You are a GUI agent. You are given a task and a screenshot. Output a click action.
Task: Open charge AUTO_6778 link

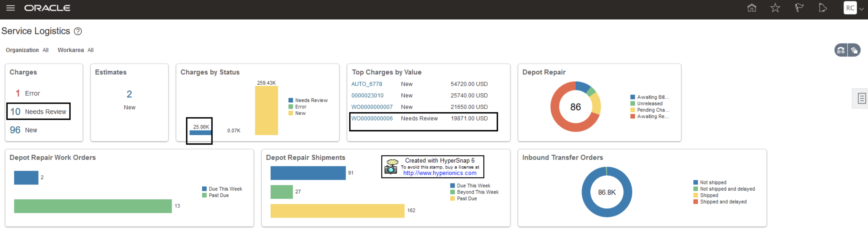pos(367,84)
